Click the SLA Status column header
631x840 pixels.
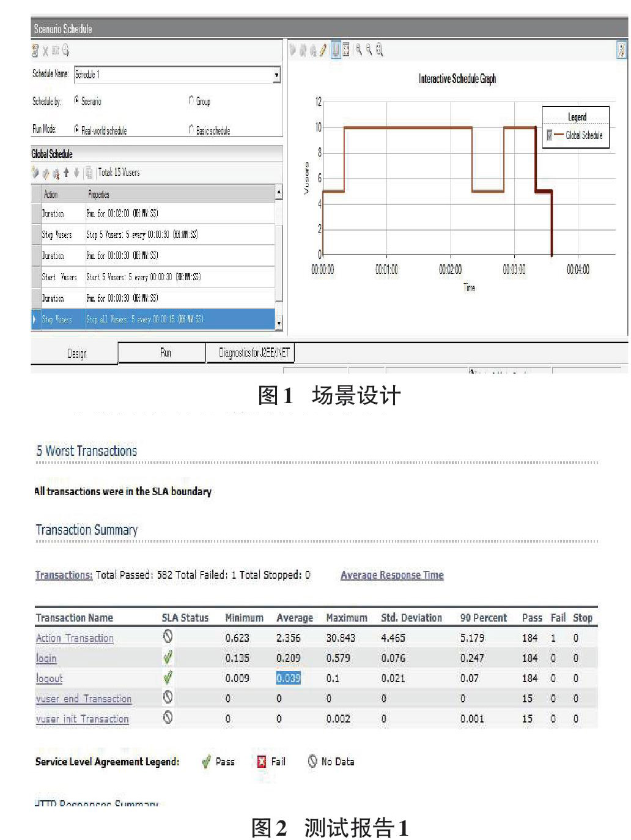[185, 617]
